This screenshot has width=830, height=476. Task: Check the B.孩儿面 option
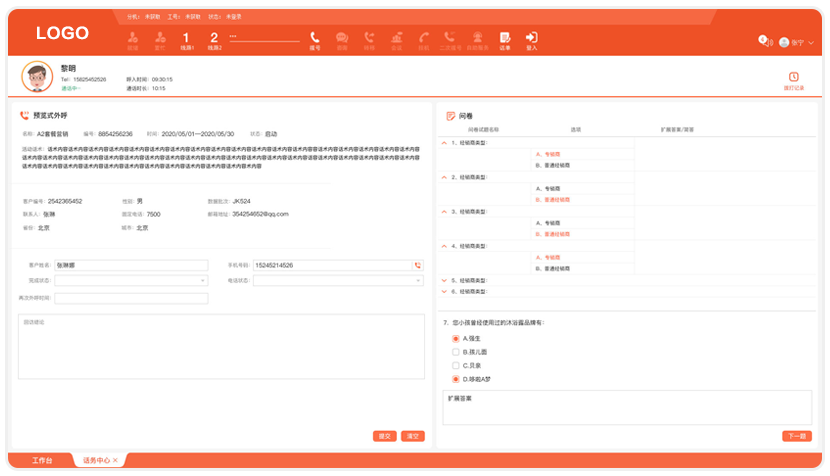pyautogui.click(x=456, y=352)
